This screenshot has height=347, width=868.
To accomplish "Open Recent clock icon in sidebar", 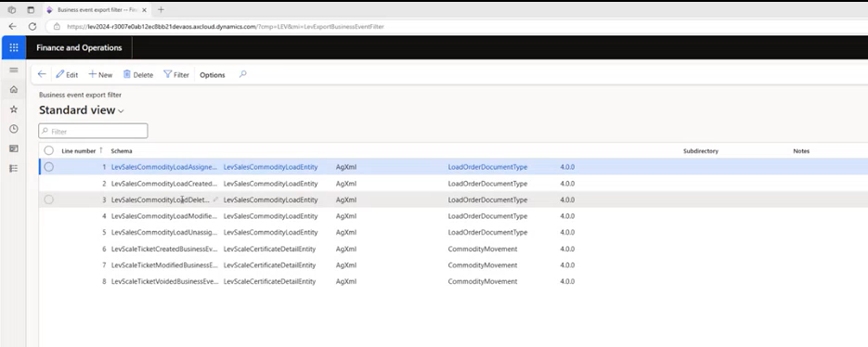I will click(x=14, y=129).
